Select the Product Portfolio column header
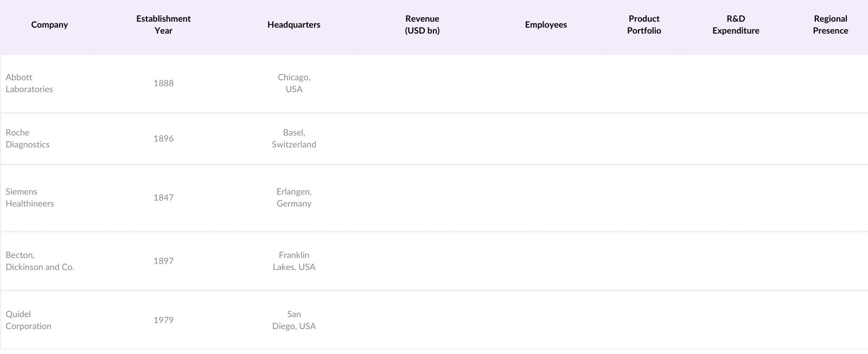This screenshot has height=354, width=868. (x=644, y=25)
